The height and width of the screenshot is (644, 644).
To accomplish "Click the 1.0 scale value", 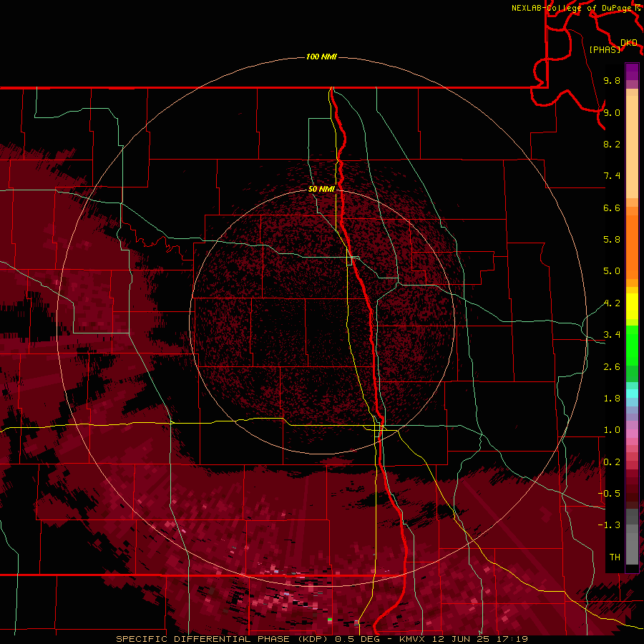I will tap(612, 430).
